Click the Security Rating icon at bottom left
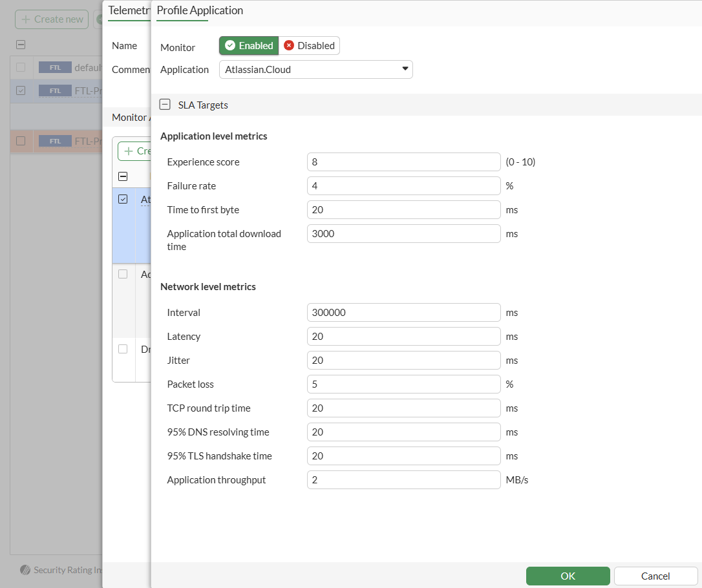Viewport: 702px width, 588px height. coord(26,570)
